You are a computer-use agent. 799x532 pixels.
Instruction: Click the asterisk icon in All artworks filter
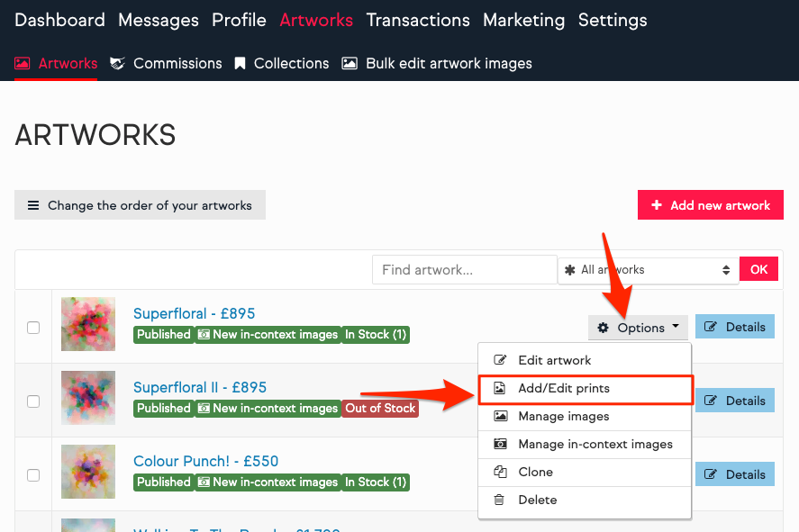click(x=569, y=270)
